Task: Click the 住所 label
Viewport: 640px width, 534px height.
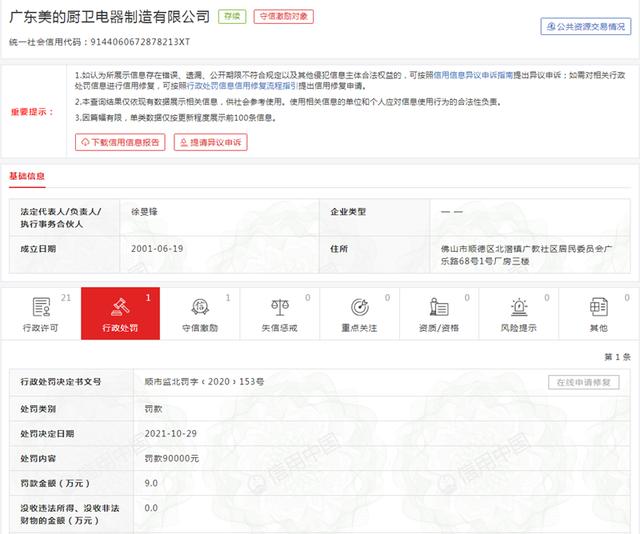Action: 339,249
